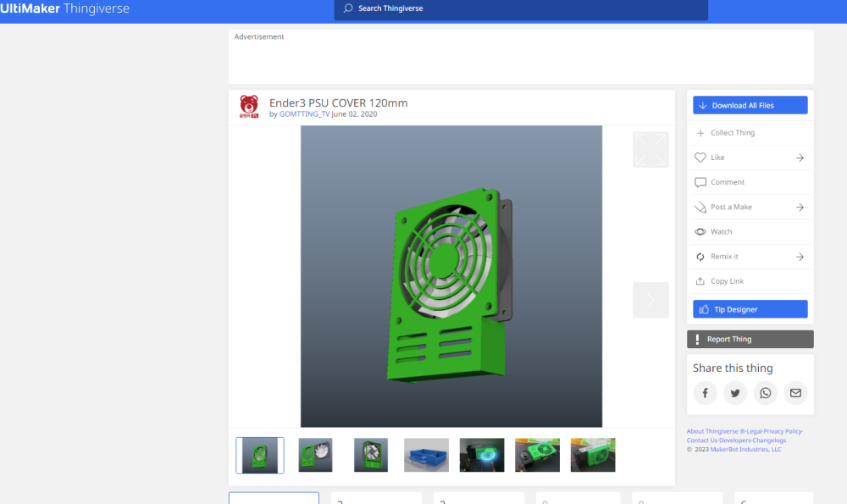Open the UltiMaker Thingiverse home logo
Image resolution: width=847 pixels, height=504 pixels.
[65, 8]
